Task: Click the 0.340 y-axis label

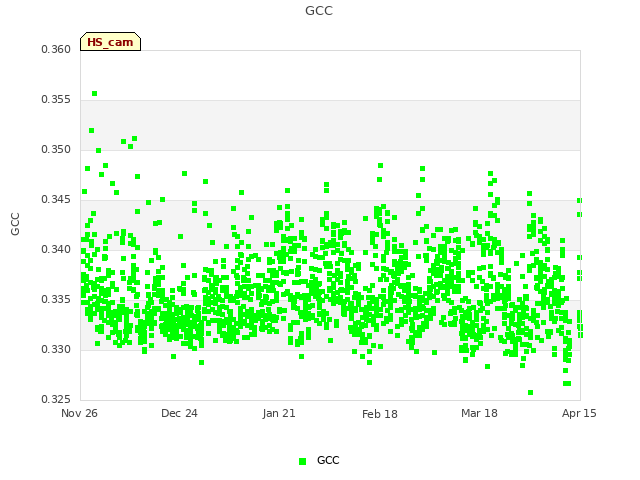Action: tap(56, 249)
